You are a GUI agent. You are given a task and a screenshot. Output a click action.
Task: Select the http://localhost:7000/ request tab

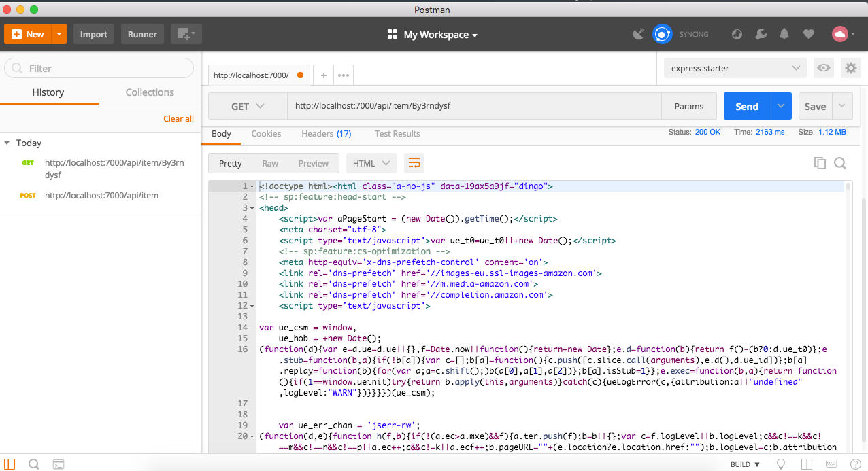coord(258,75)
